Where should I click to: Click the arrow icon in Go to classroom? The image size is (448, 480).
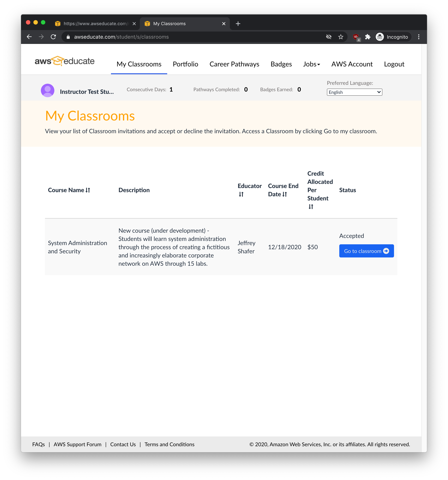pos(386,251)
